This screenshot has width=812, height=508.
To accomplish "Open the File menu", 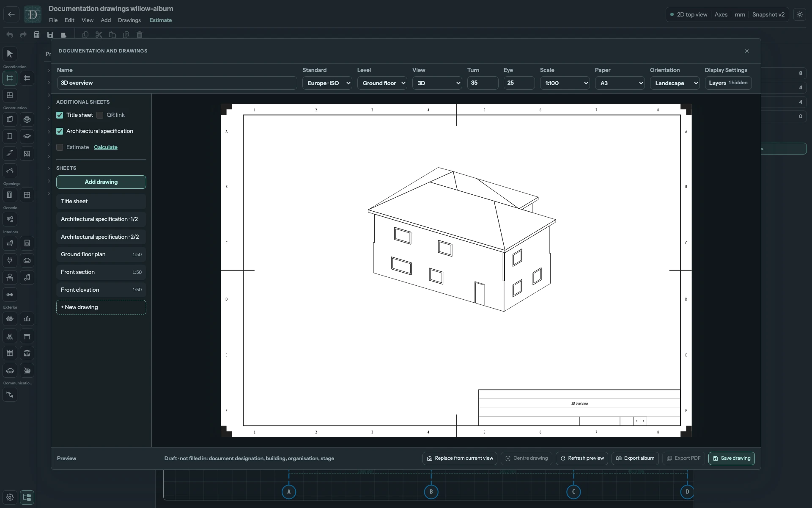I will pos(53,20).
